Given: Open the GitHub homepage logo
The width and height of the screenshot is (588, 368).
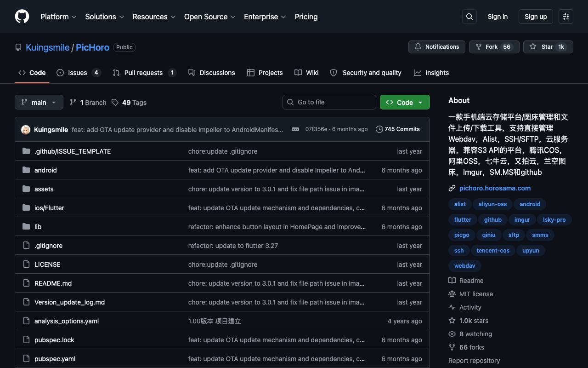Looking at the screenshot, I should [22, 17].
